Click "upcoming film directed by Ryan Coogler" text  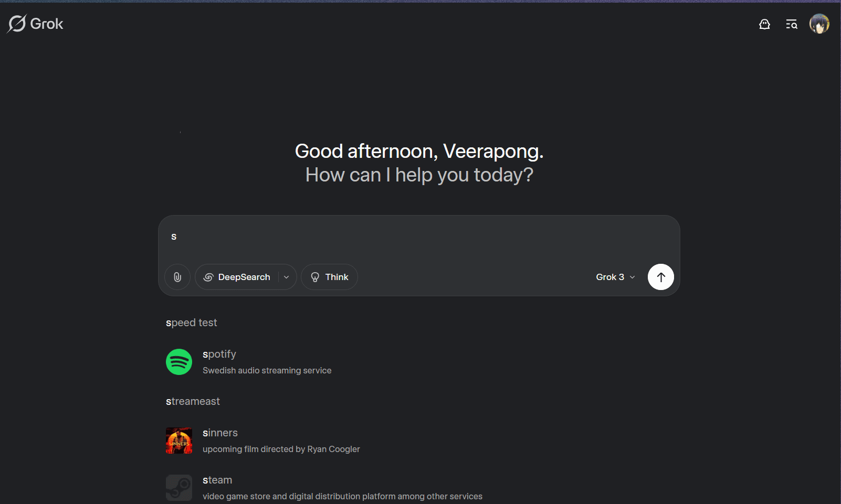pyautogui.click(x=281, y=449)
